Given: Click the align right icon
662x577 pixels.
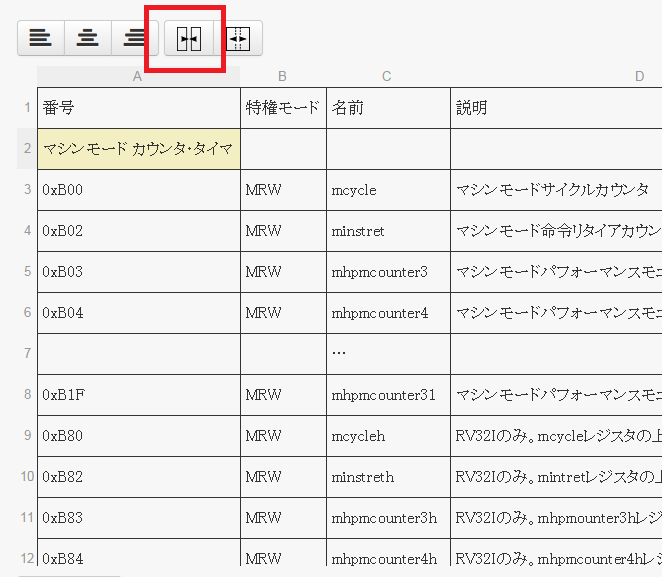Looking at the screenshot, I should click(135, 38).
